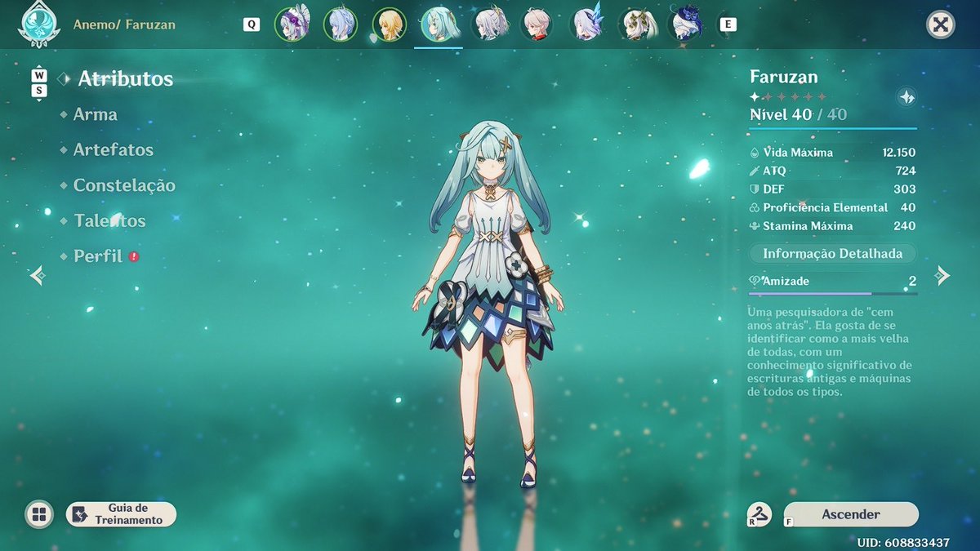View the Perfil tab
Viewport: 980px width, 551px height.
[x=97, y=256]
